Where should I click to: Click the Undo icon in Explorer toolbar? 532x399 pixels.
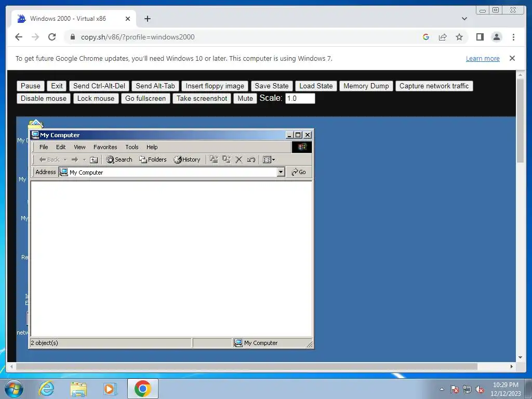tap(251, 159)
